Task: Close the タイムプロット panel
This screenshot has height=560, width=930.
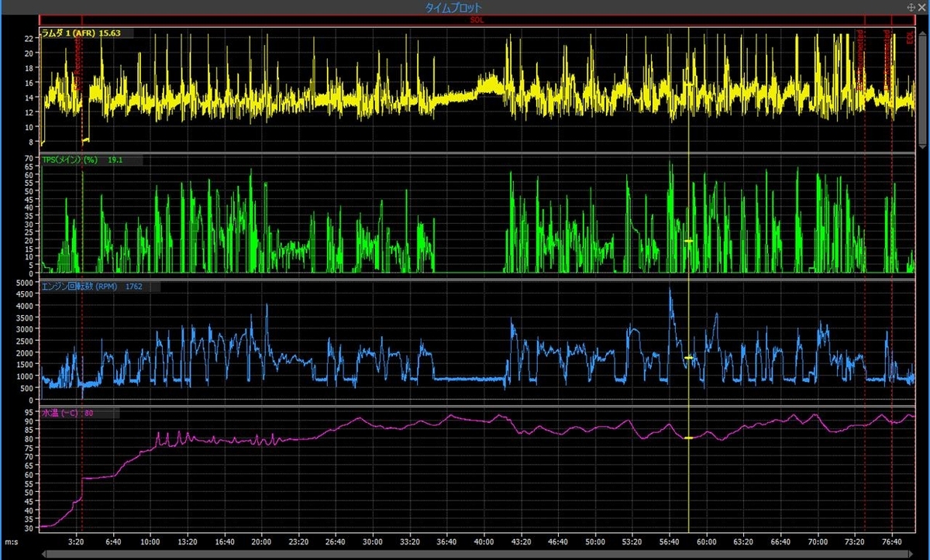Action: coord(923,6)
